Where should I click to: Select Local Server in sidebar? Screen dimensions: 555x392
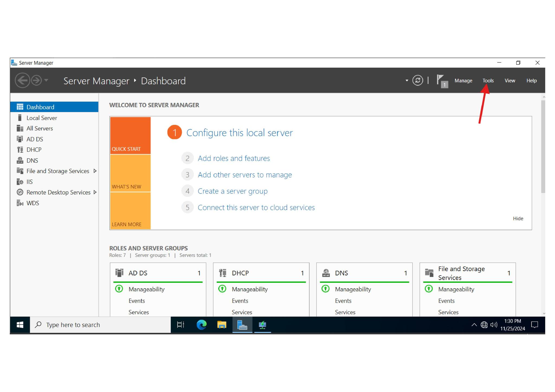pyautogui.click(x=54, y=118)
